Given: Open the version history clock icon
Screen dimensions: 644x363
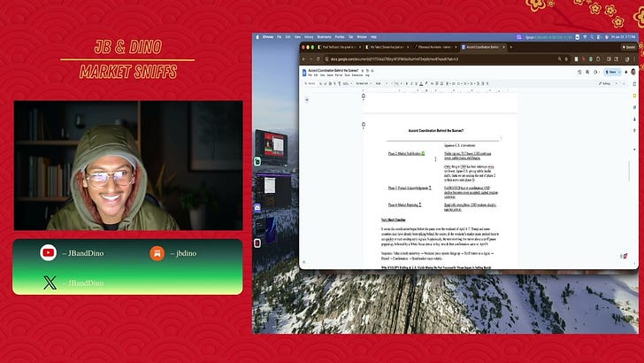Looking at the screenshot, I should (579, 72).
